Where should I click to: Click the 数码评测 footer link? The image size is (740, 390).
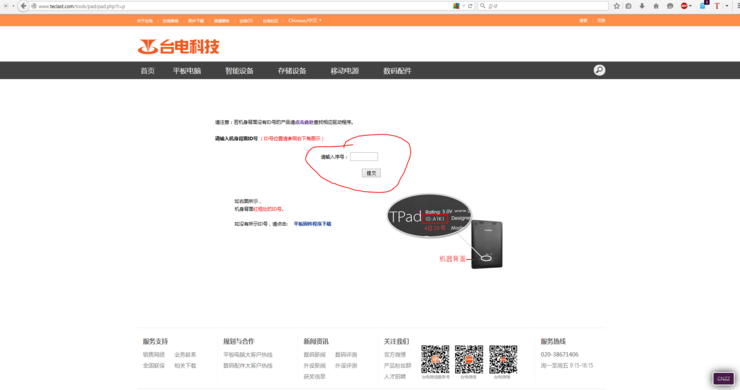pos(346,355)
